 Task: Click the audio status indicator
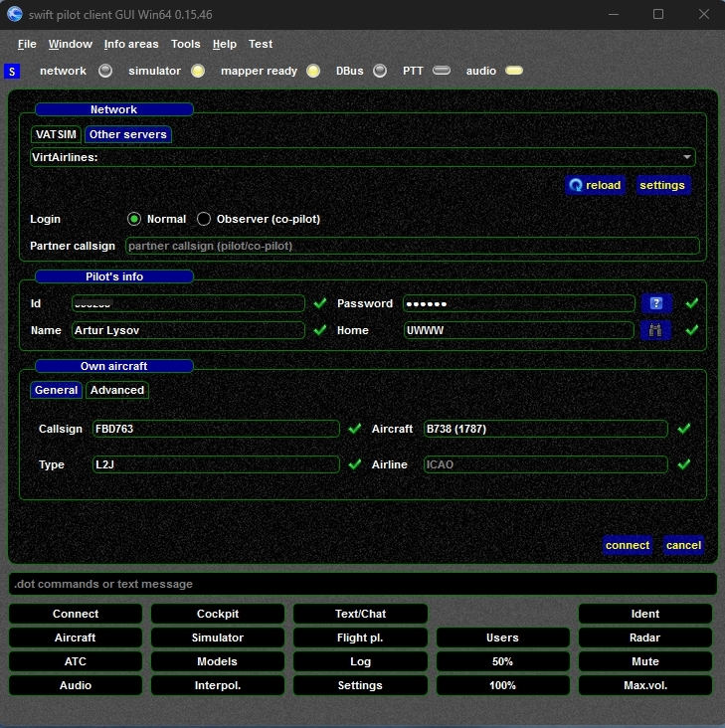pos(513,71)
